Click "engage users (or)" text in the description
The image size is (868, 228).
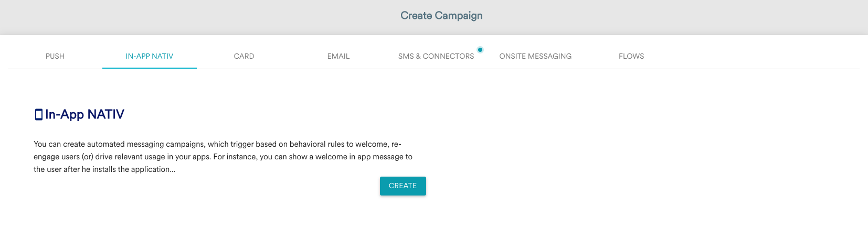click(63, 157)
